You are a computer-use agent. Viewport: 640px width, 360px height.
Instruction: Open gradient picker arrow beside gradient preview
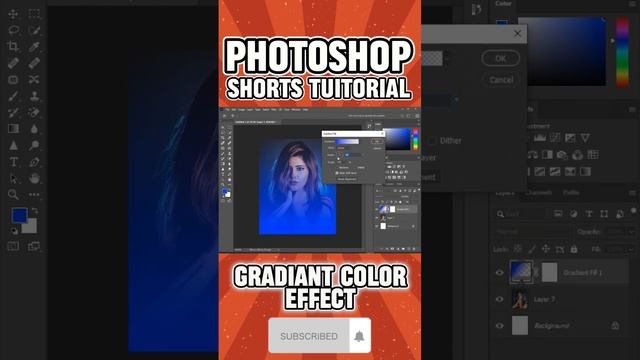point(447,59)
